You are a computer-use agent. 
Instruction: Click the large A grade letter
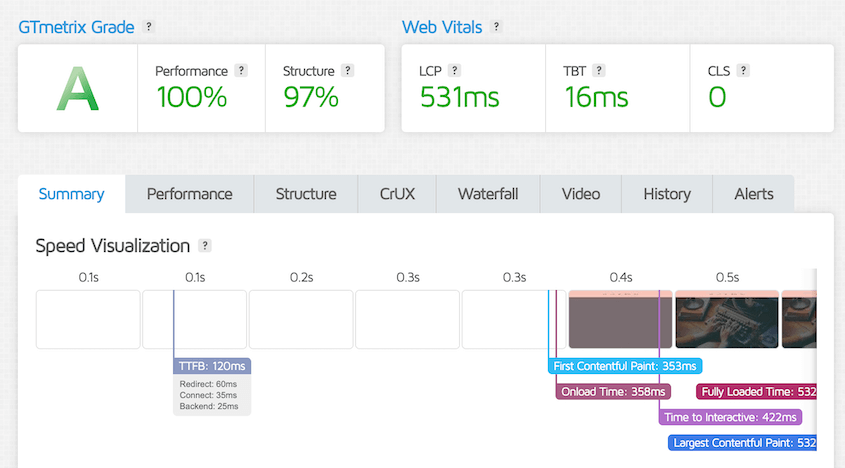[x=78, y=89]
